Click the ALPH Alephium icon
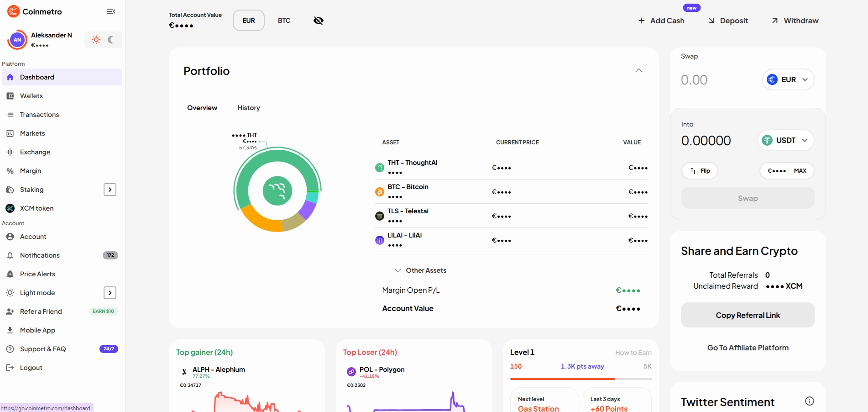Image resolution: width=868 pixels, height=412 pixels. [x=184, y=372]
